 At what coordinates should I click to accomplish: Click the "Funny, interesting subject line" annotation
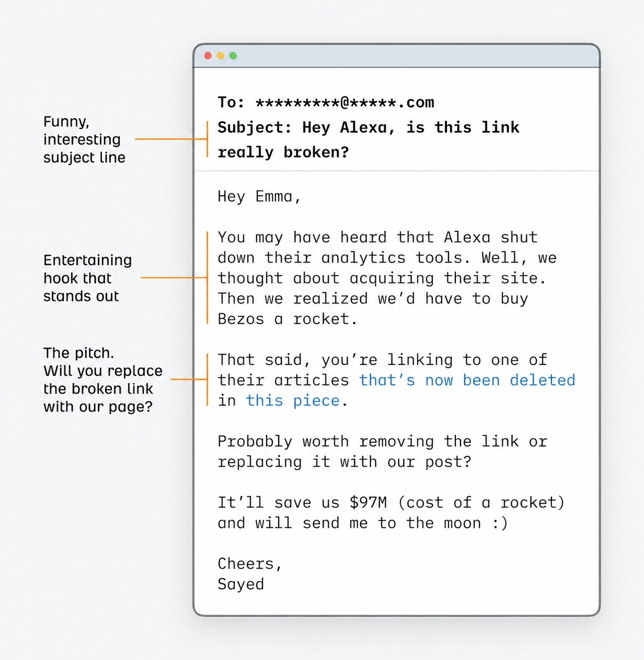[84, 139]
